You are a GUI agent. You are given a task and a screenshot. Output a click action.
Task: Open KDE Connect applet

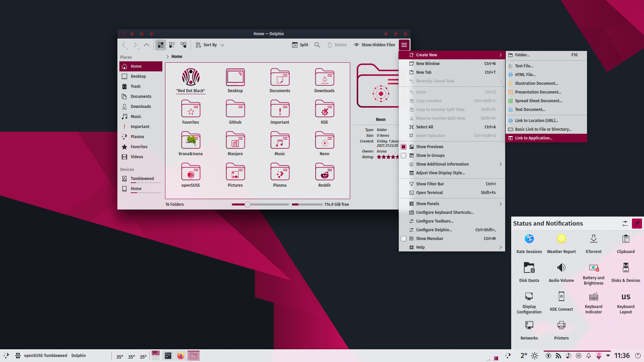561,301
